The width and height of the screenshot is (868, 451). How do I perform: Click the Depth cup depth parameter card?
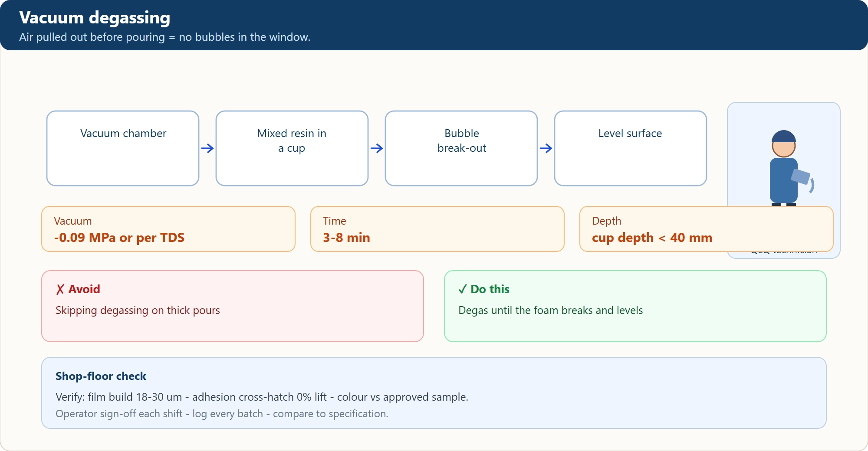pyautogui.click(x=707, y=229)
